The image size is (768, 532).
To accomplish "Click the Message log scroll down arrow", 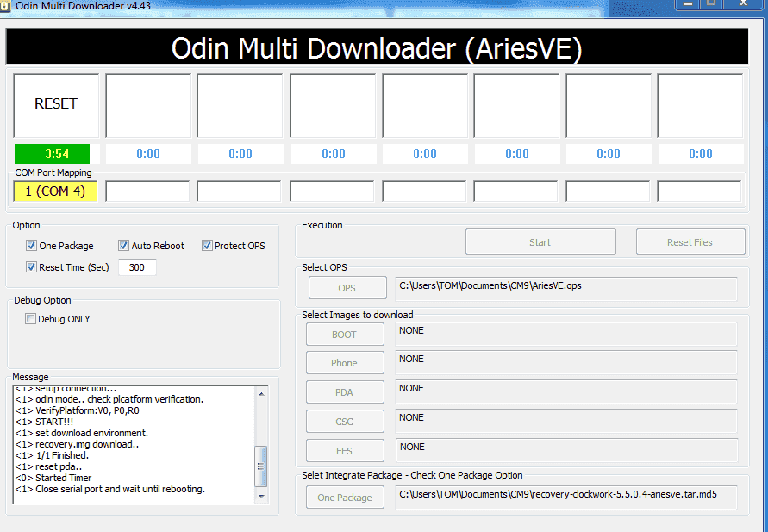I will [x=261, y=497].
